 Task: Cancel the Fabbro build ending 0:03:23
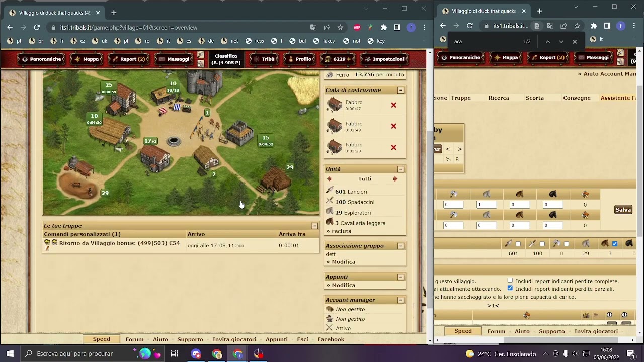tap(393, 147)
